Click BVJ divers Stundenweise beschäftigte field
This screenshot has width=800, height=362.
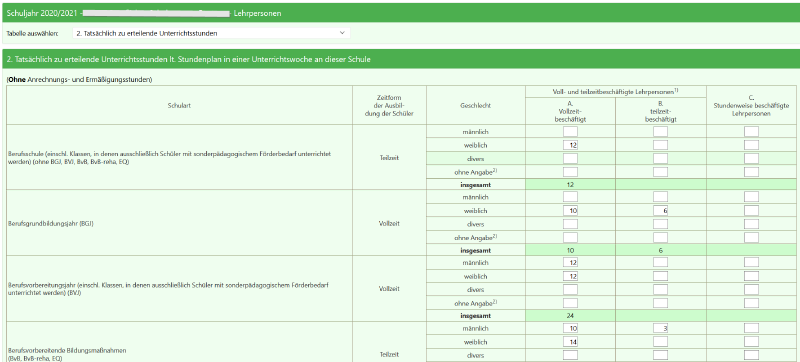[x=751, y=289]
